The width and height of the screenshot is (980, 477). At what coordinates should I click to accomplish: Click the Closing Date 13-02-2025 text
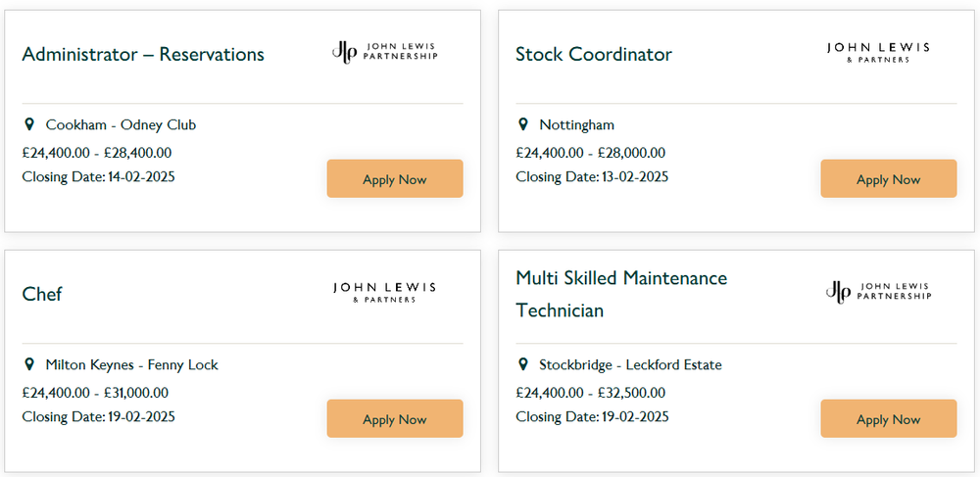(x=592, y=176)
